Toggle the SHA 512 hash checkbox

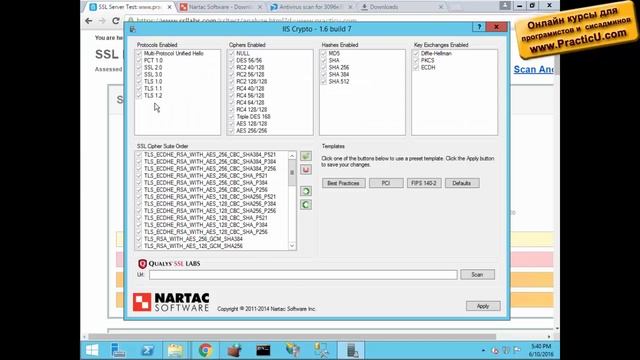[324, 82]
